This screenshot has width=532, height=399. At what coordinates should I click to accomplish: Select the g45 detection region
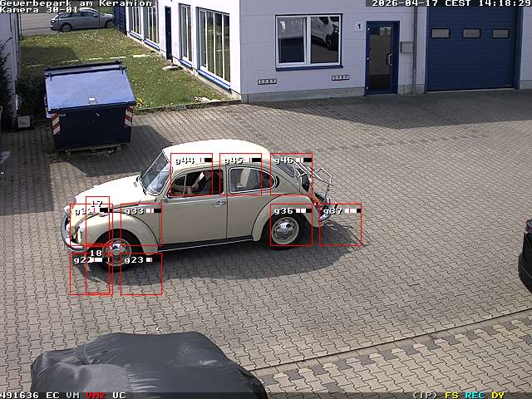pyautogui.click(x=241, y=175)
